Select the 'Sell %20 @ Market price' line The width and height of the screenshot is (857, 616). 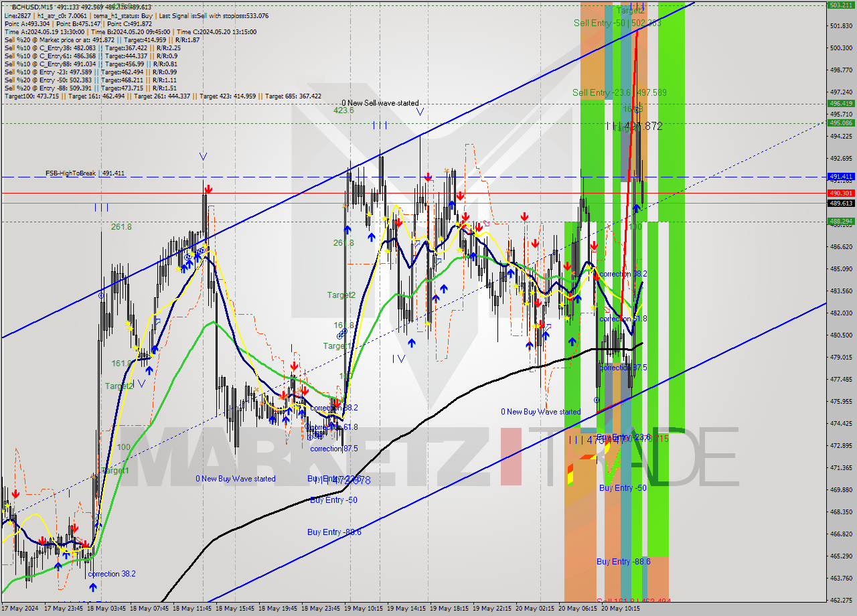pyautogui.click(x=102, y=40)
